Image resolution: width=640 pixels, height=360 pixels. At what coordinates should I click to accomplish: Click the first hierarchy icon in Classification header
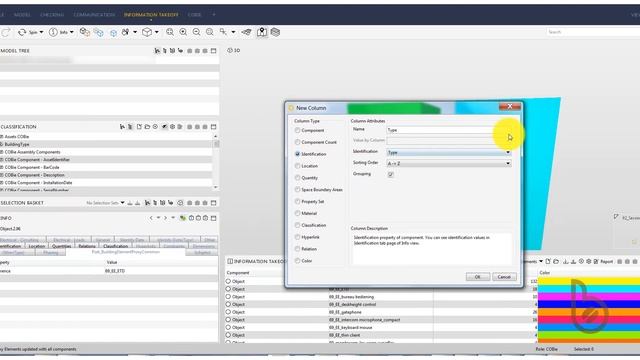pos(122,127)
